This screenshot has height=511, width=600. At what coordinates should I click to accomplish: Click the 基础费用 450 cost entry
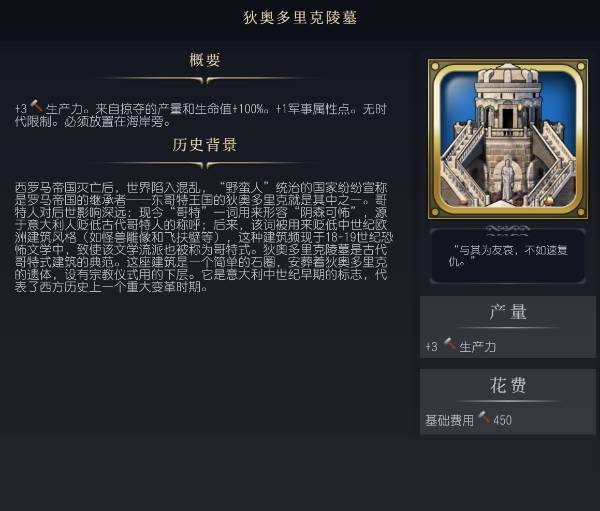468,420
